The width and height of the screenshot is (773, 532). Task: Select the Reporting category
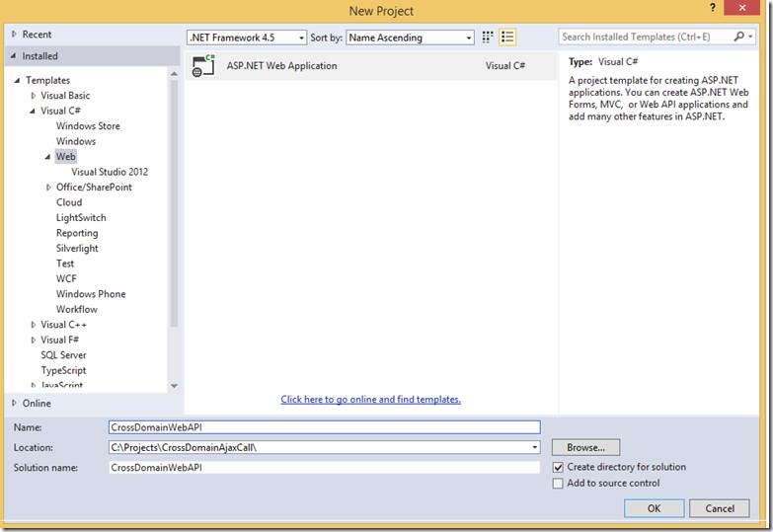77,233
